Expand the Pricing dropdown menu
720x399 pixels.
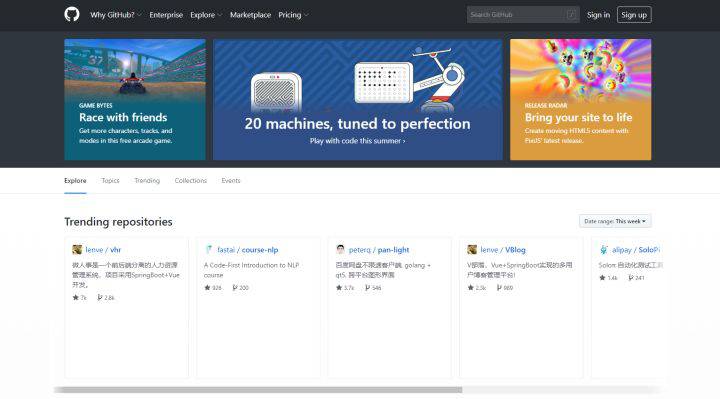point(293,15)
